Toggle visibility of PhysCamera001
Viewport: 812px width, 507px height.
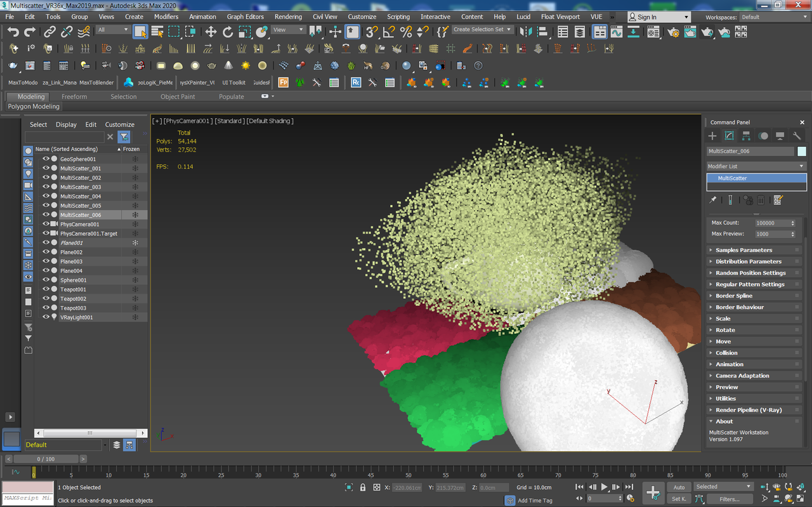(46, 224)
